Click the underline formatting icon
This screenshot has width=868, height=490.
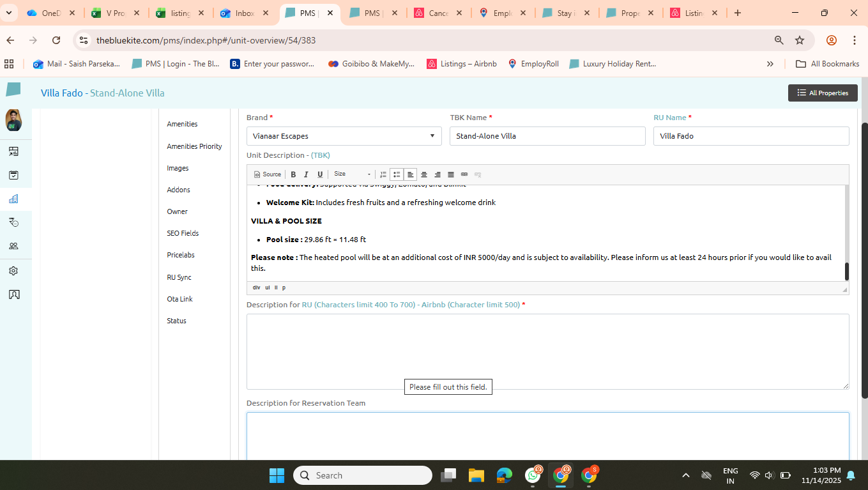click(320, 174)
